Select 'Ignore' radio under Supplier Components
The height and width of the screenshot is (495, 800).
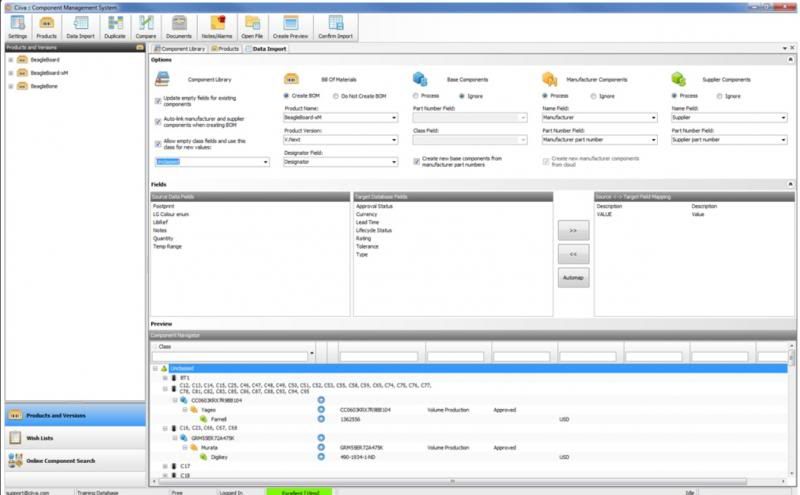pos(719,96)
